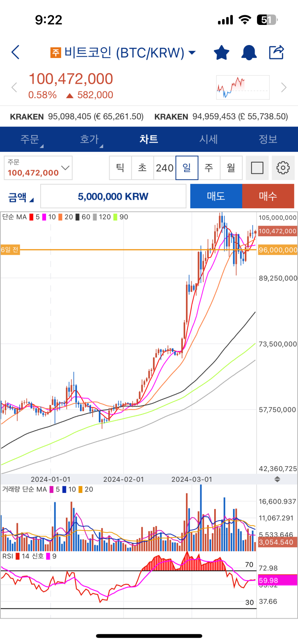Tap the 2024-02-01 date label

tap(124, 479)
